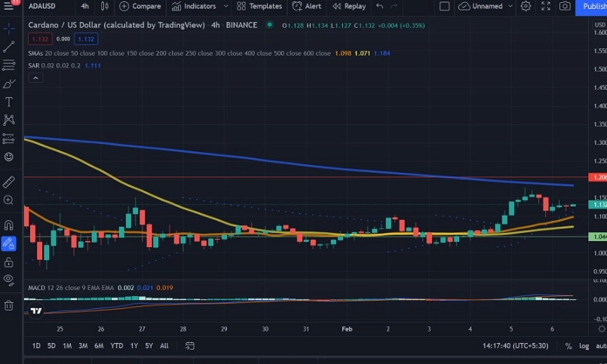Screen dimensions: 607x364
Task: Open the emoji icons tool
Action: [9, 157]
